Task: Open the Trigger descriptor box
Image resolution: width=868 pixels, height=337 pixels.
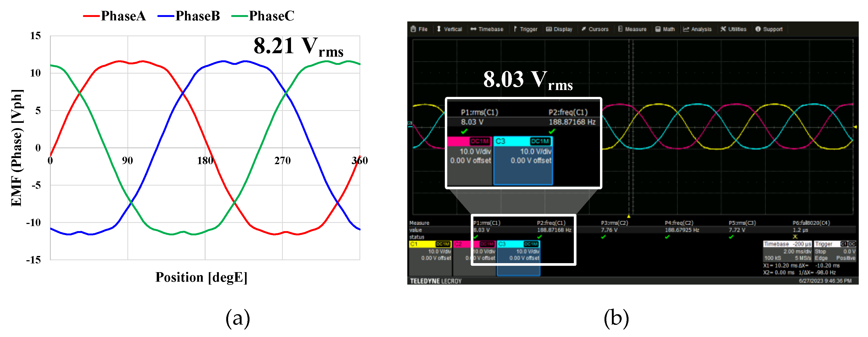Action: [835, 251]
